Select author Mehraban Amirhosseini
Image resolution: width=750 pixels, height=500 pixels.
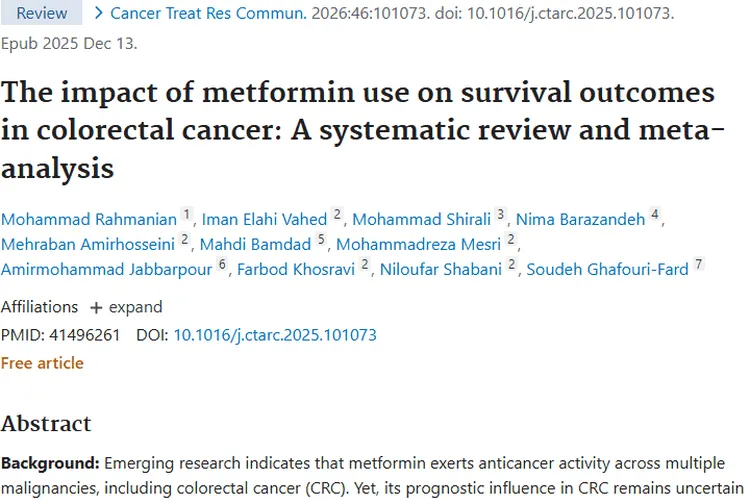(87, 244)
